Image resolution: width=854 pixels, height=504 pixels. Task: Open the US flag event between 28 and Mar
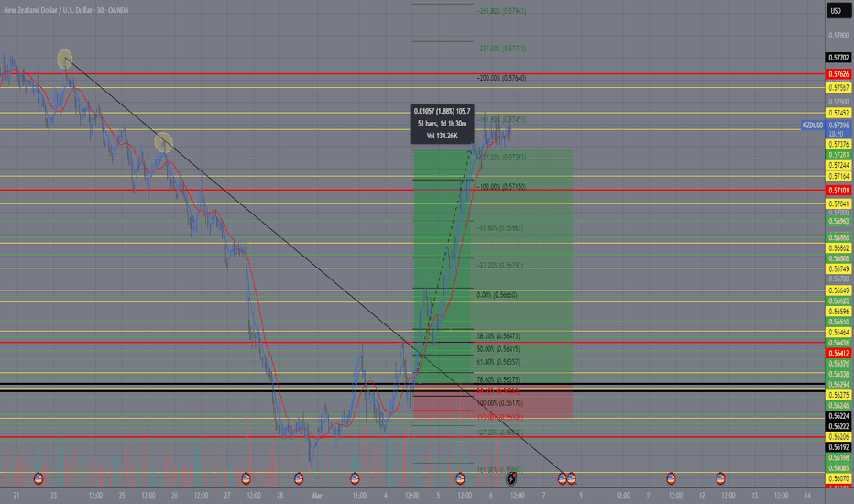(299, 479)
